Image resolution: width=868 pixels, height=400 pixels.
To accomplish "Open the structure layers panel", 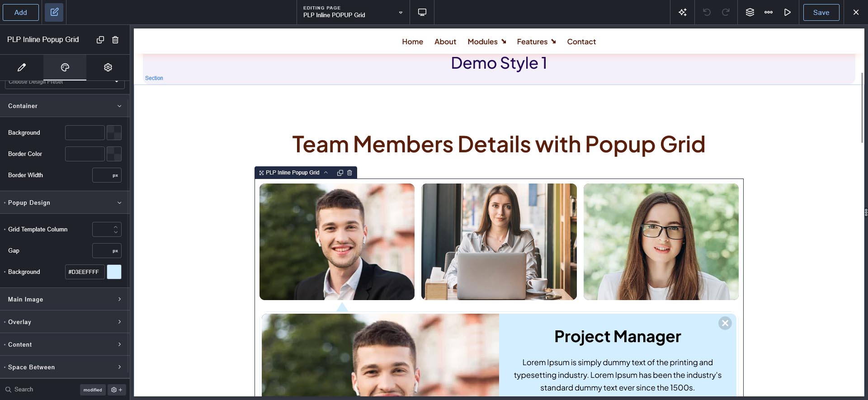I will click(750, 12).
